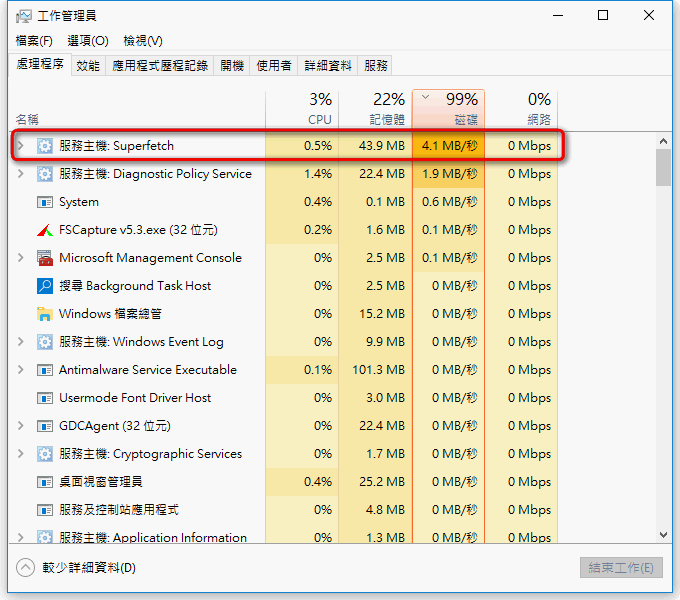Expand the Diagnostic Policy Service row
680x600 pixels.
tap(20, 174)
